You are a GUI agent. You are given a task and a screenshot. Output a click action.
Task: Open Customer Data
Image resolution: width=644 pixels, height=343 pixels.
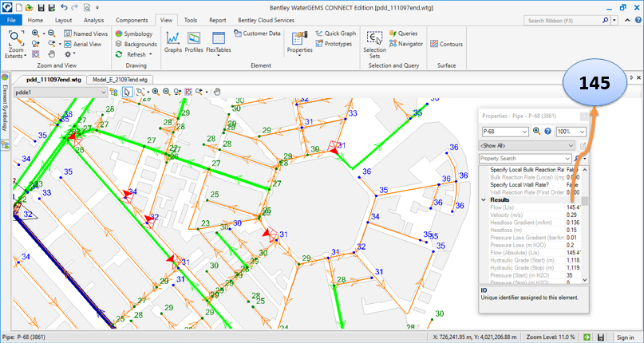[x=258, y=34]
